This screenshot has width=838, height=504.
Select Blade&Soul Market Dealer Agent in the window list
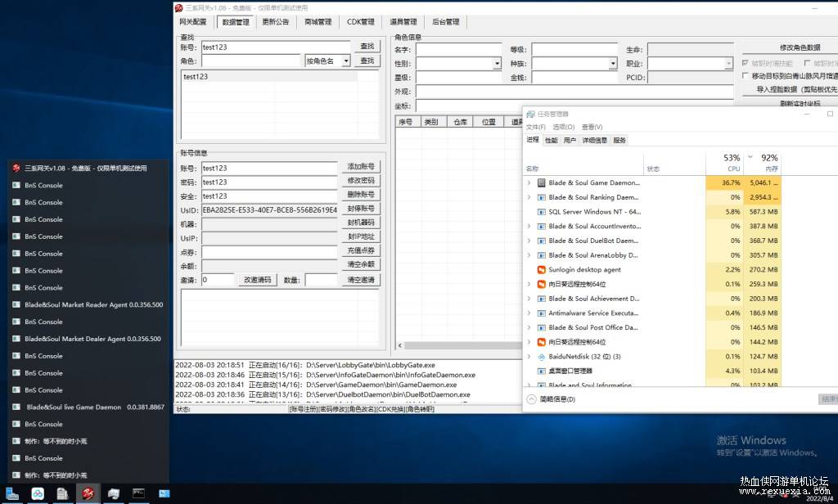(88, 339)
